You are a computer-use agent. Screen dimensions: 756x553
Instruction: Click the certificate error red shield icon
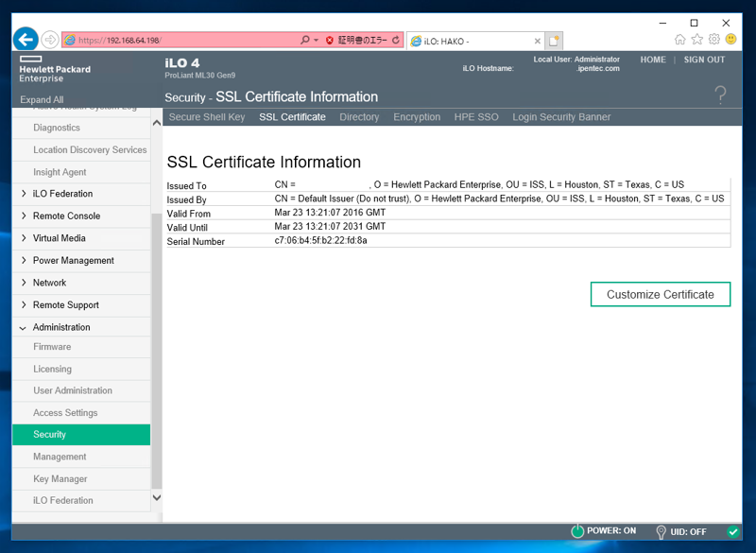330,41
